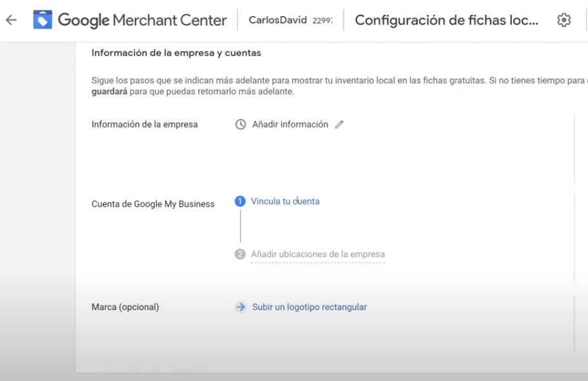Image resolution: width=588 pixels, height=381 pixels.
Task: Select Añadir ubicaciones de la empresa step
Action: pos(317,254)
